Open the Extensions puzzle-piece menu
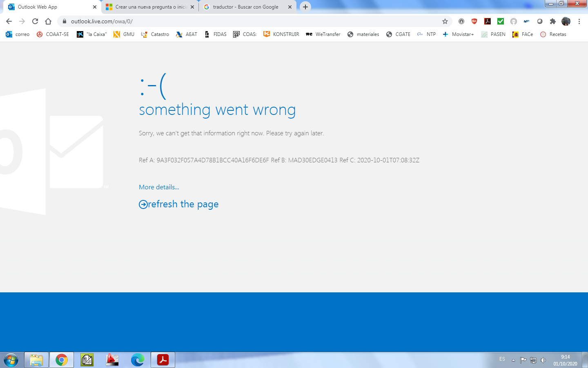Viewport: 588px width, 368px height. coord(552,21)
